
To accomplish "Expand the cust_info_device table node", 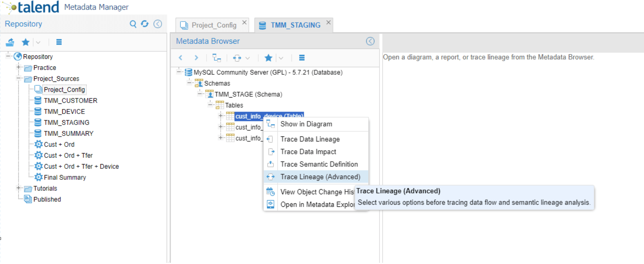I will coord(221,116).
